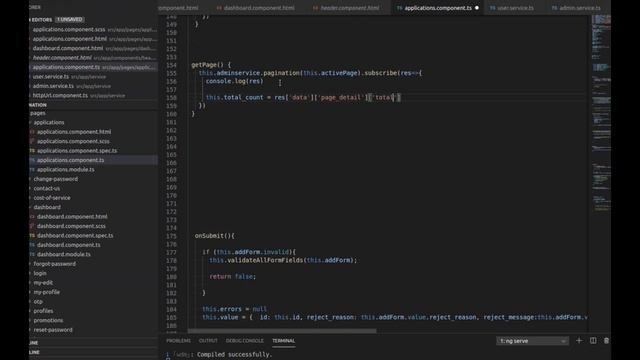Click the horizontal scrollbar below the editor
Image resolution: width=640 pixels, height=360 pixels.
[x=282, y=331]
